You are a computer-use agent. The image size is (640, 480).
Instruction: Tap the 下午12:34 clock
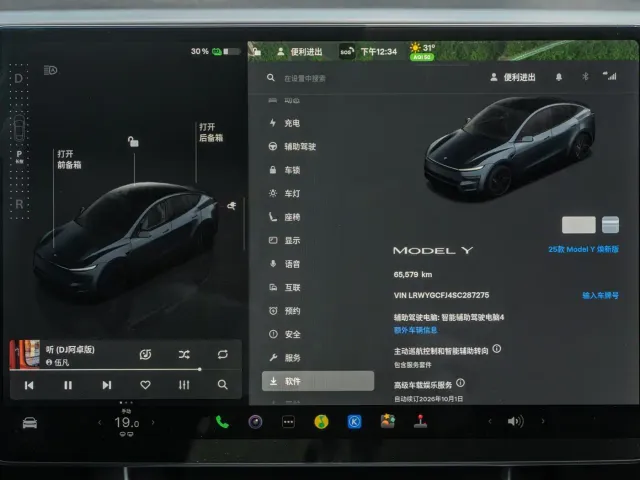tap(379, 52)
